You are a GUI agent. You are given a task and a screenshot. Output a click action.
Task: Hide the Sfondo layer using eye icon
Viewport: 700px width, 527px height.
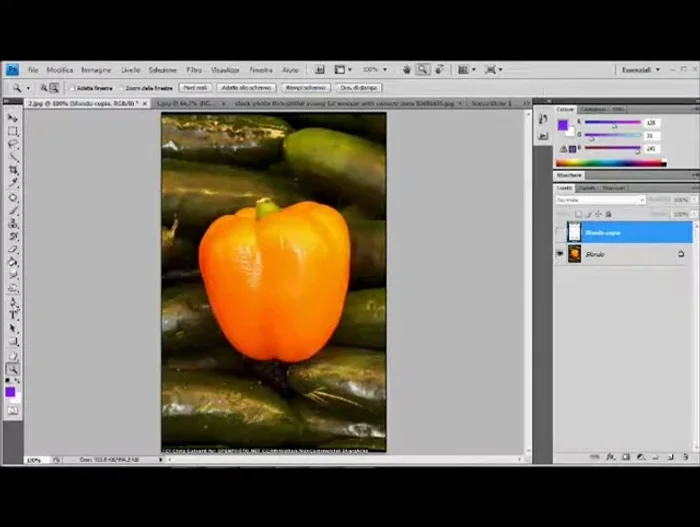click(x=560, y=254)
